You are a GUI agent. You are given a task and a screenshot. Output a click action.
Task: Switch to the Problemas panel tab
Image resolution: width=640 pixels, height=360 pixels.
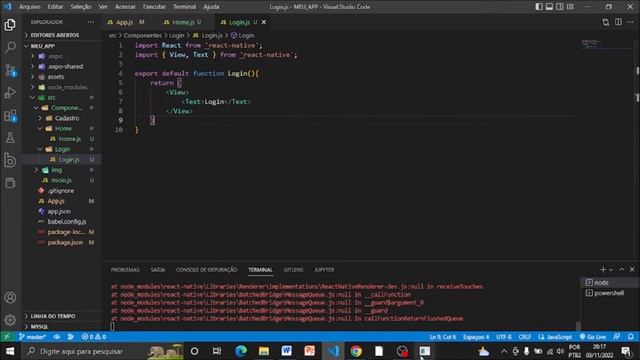click(x=125, y=270)
